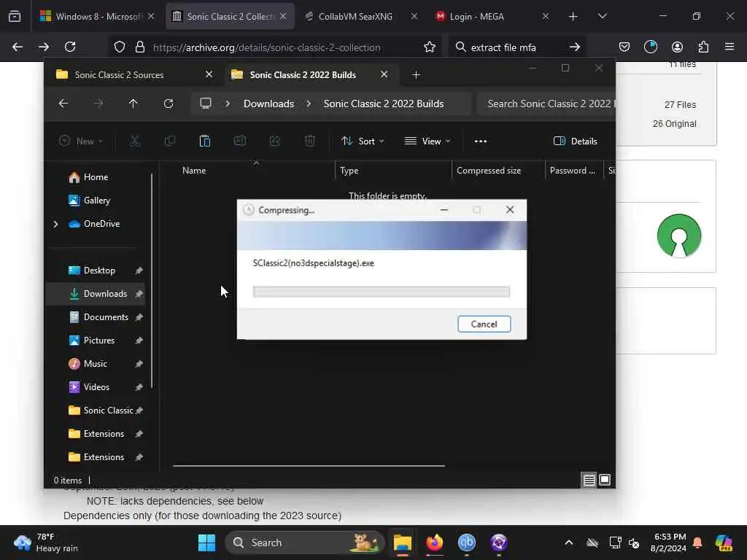Open Documents in quick access
The height and width of the screenshot is (560, 747).
click(106, 317)
